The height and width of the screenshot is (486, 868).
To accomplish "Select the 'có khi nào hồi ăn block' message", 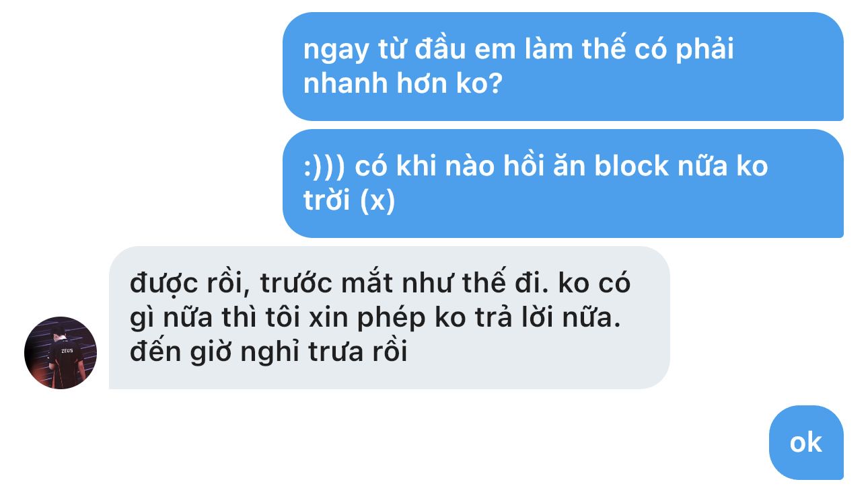I will [x=563, y=184].
